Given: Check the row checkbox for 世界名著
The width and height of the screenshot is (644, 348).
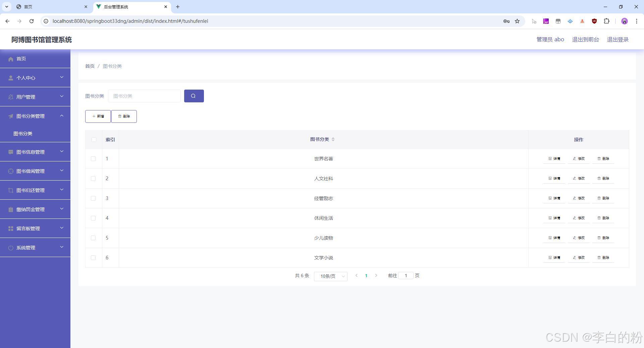Looking at the screenshot, I should (x=93, y=159).
